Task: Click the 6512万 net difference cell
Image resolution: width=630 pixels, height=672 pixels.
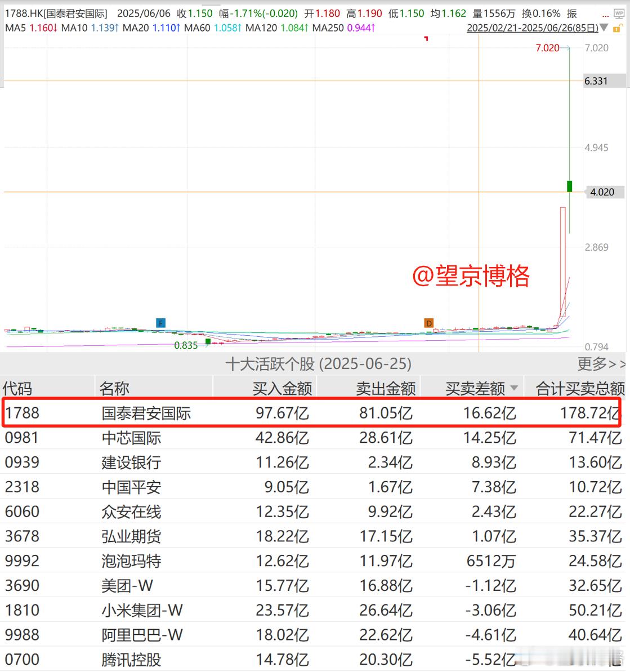Action: tap(491, 561)
